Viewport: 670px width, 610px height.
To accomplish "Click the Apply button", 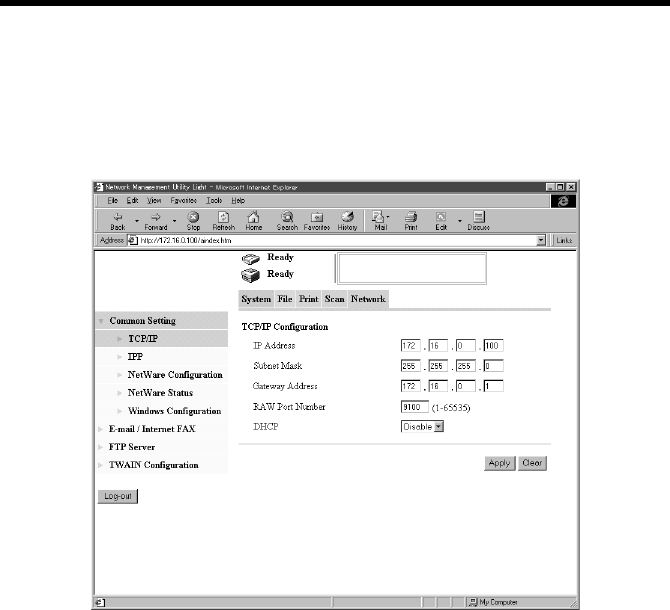I will (500, 463).
